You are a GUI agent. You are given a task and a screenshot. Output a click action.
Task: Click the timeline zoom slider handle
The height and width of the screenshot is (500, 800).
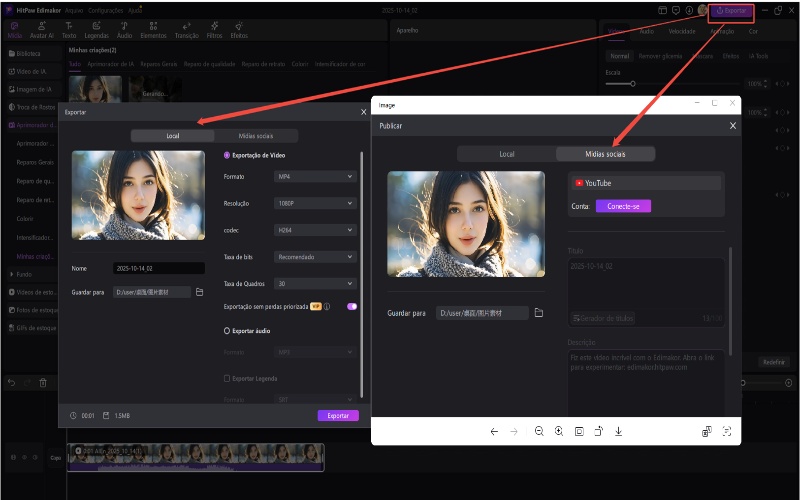[x=743, y=383]
